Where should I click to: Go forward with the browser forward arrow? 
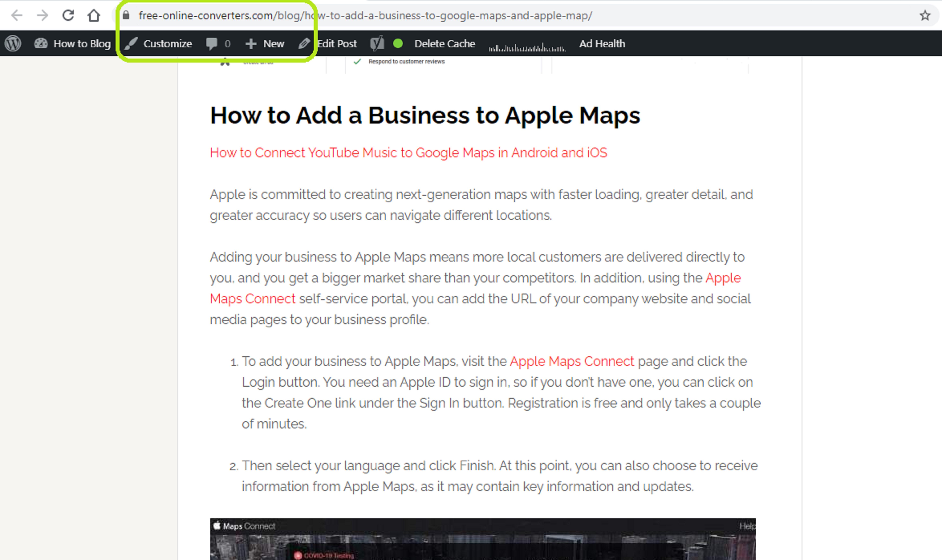pos(43,15)
